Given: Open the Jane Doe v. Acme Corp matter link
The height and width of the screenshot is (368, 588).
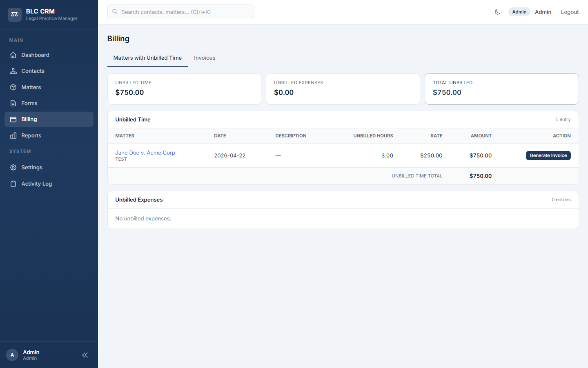Looking at the screenshot, I should coord(145,153).
